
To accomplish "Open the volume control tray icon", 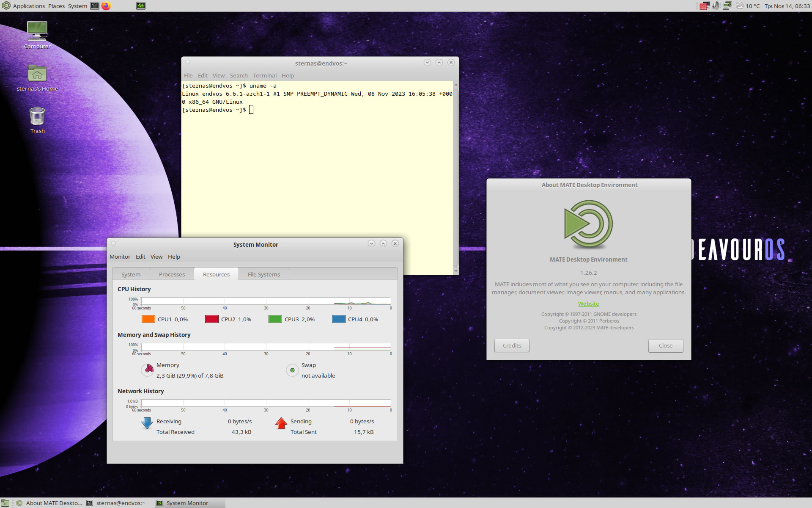I will [x=716, y=6].
